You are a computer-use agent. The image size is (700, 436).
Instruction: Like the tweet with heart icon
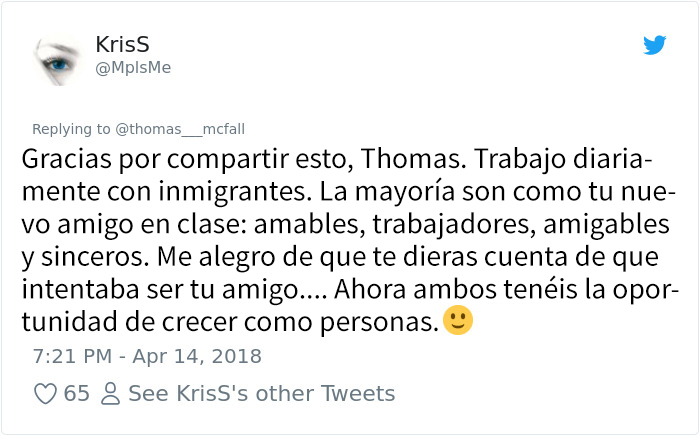[45, 394]
